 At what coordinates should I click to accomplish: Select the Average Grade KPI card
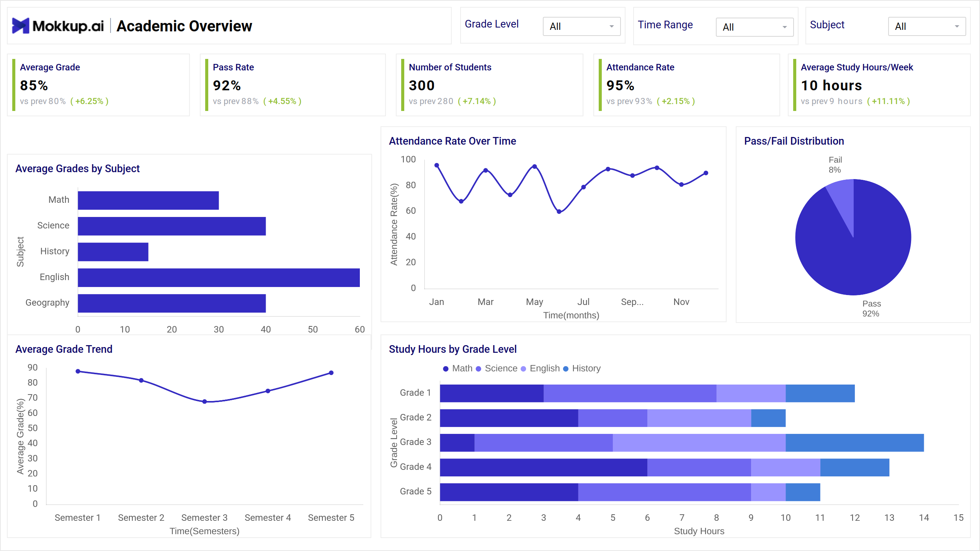click(x=98, y=85)
